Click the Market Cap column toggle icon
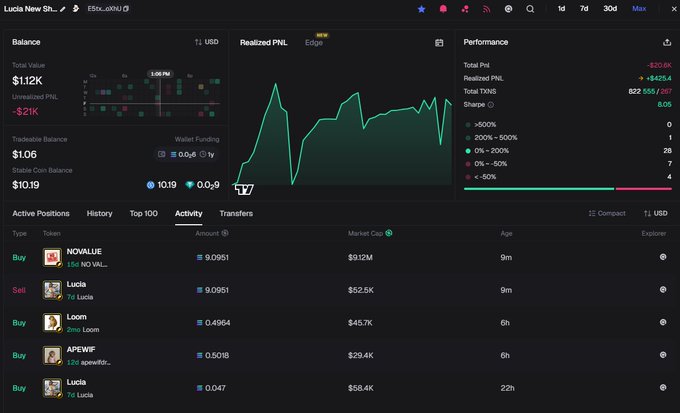This screenshot has height=413, width=680. [x=389, y=233]
